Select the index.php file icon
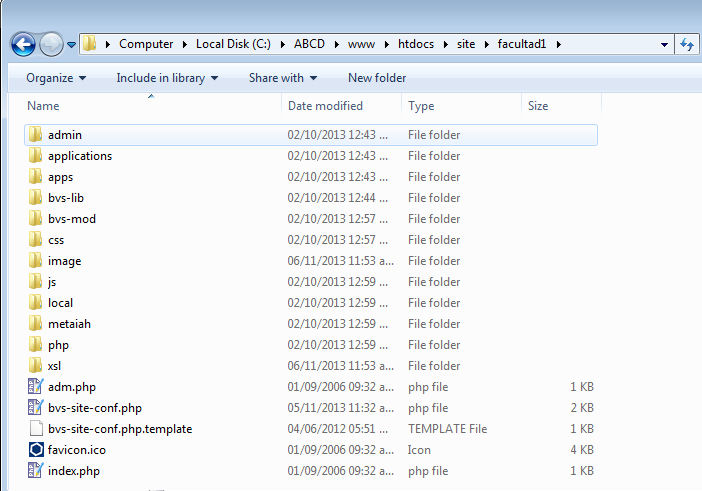702x491 pixels. point(36,471)
